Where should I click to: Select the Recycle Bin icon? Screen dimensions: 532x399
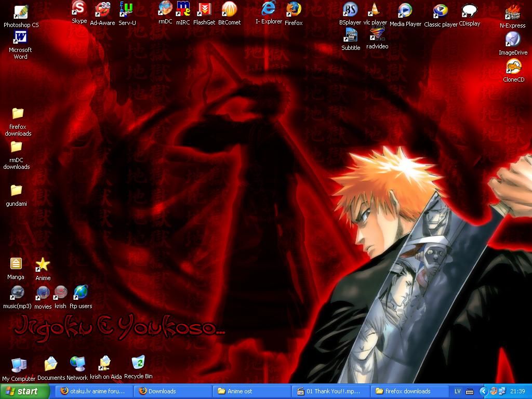coord(138,363)
